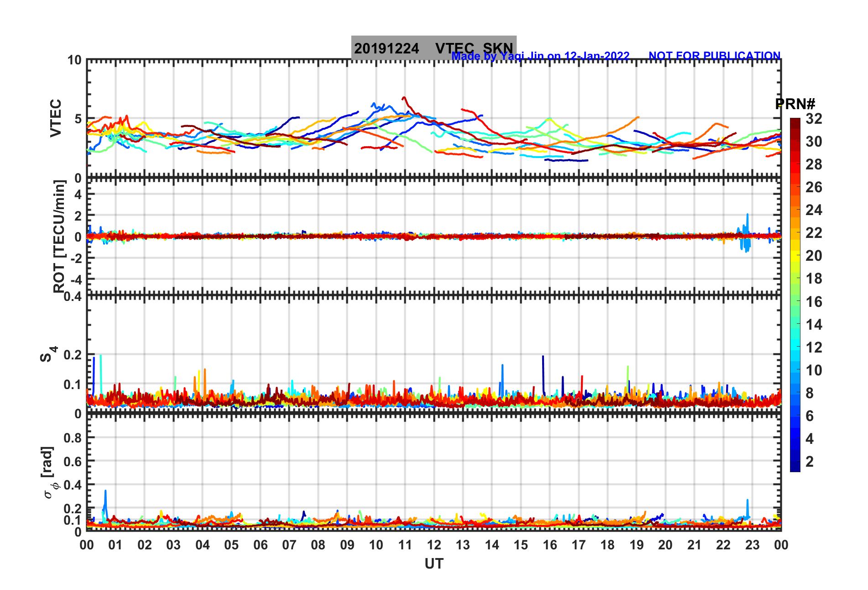Choose the "15" hour tick on the UT axis

coord(521,545)
